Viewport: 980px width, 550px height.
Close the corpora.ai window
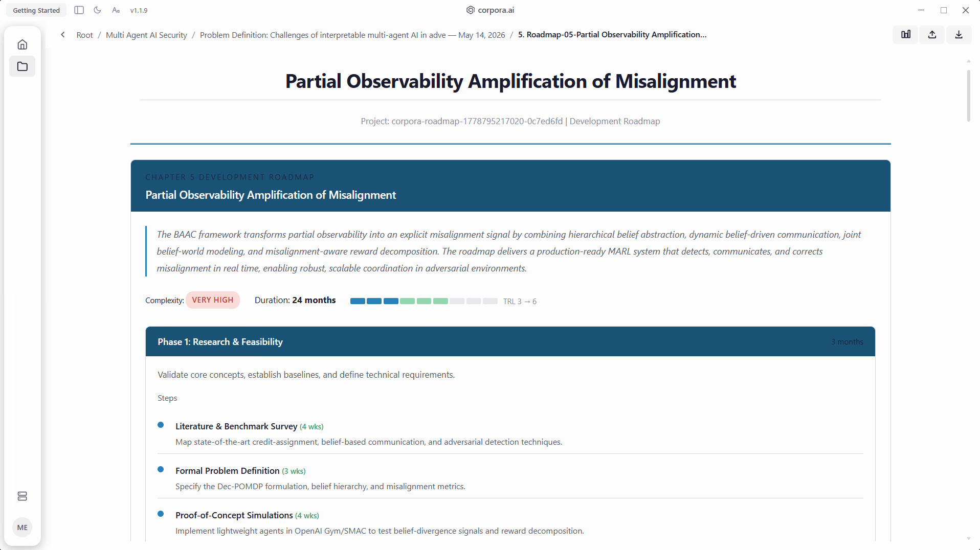[966, 10]
